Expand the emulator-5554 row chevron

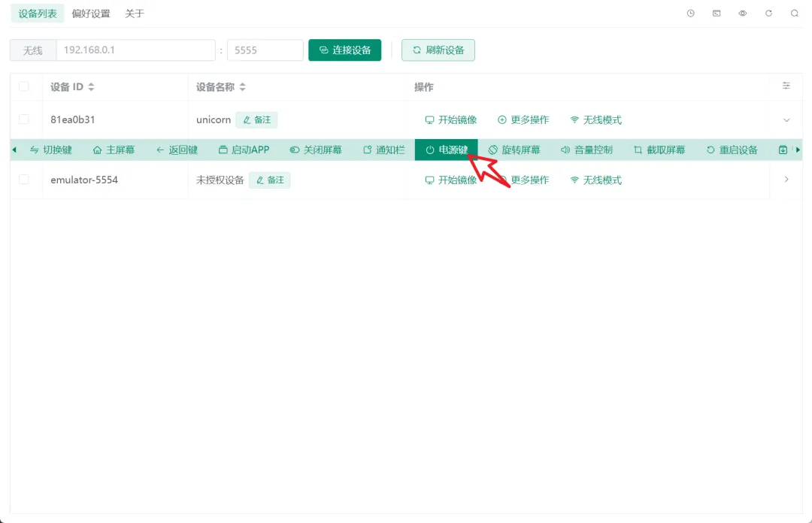point(786,179)
